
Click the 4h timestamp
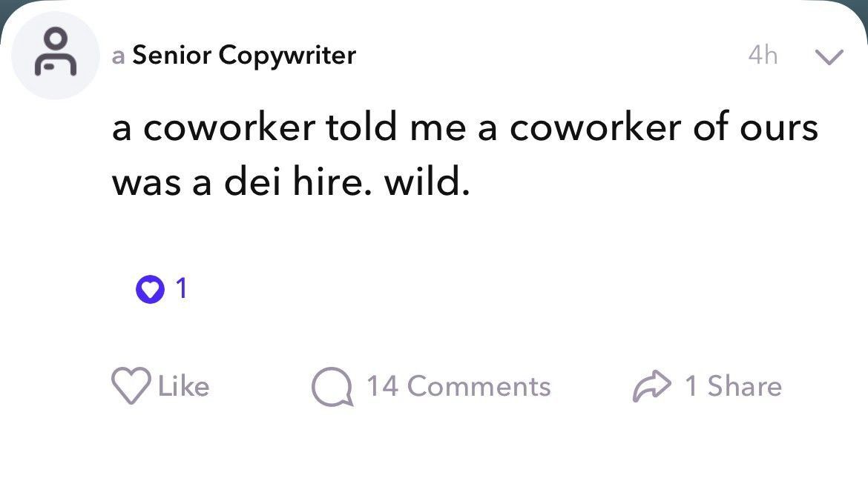pos(763,55)
